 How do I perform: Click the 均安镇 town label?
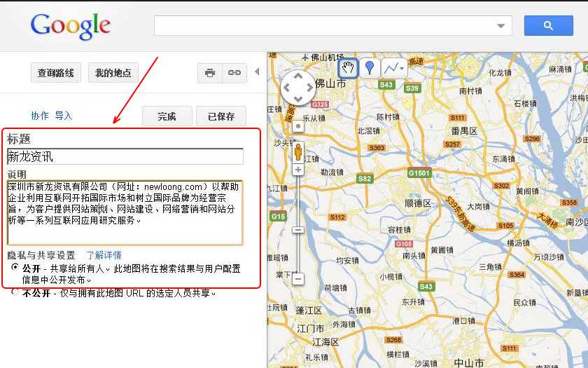pos(347,260)
